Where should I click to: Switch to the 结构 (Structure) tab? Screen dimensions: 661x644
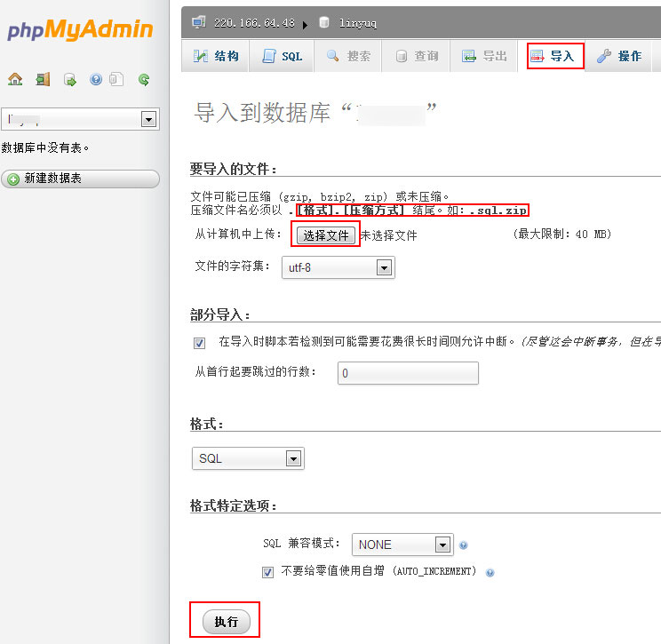(x=216, y=56)
